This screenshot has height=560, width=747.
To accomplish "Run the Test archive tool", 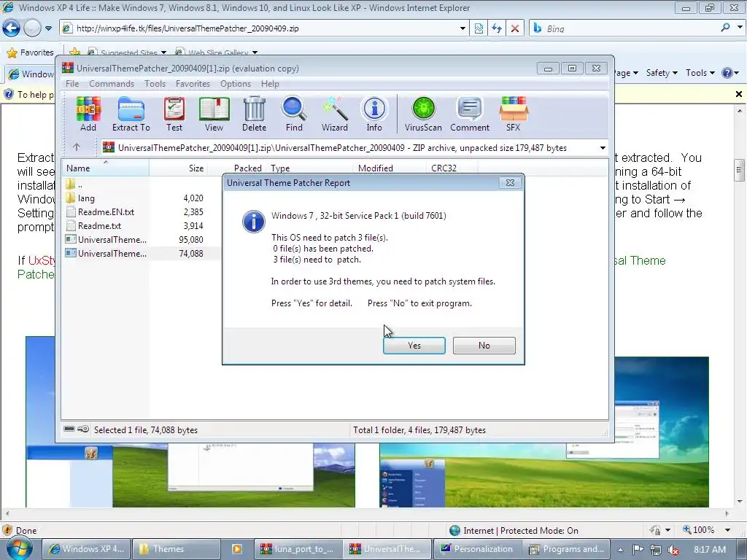I will tap(174, 114).
